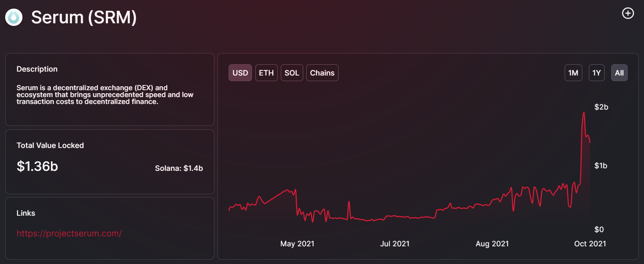Click the Total Value Locked heading
Viewport: 644px width, 264px height.
tap(50, 145)
